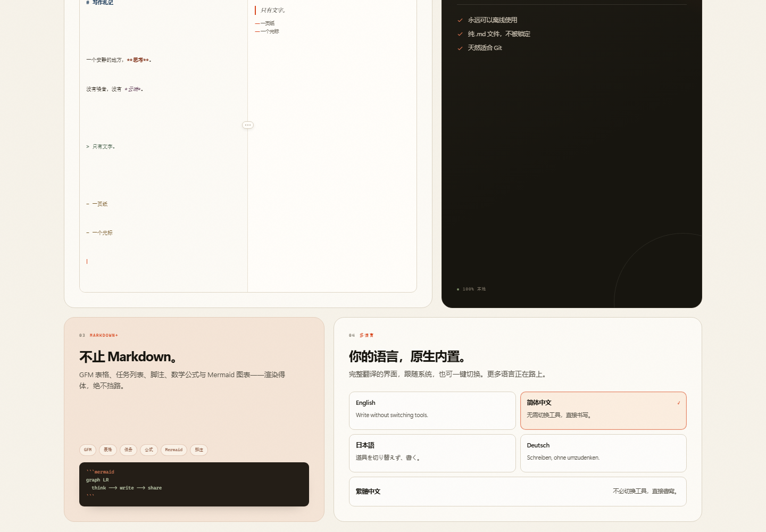Click the split-pane handle with three dots
This screenshot has width=766, height=532.
point(248,125)
